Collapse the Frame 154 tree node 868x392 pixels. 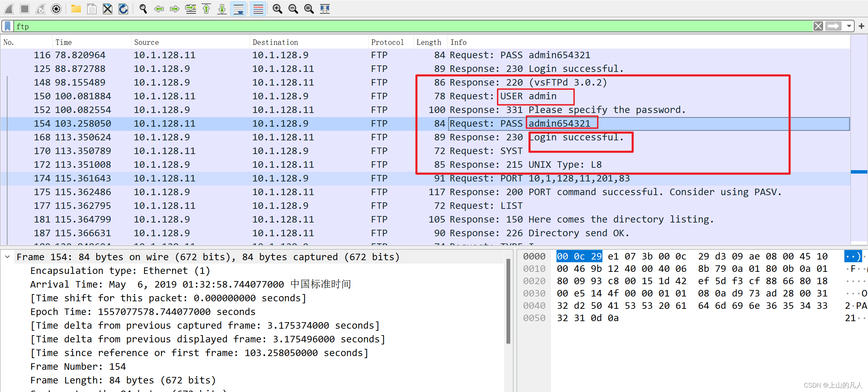pos(8,257)
